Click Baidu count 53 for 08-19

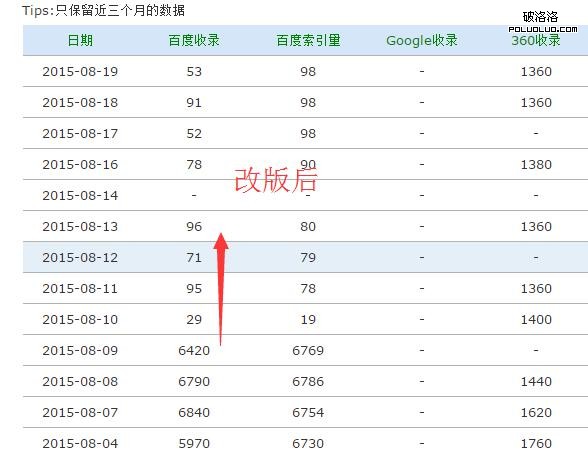point(194,71)
